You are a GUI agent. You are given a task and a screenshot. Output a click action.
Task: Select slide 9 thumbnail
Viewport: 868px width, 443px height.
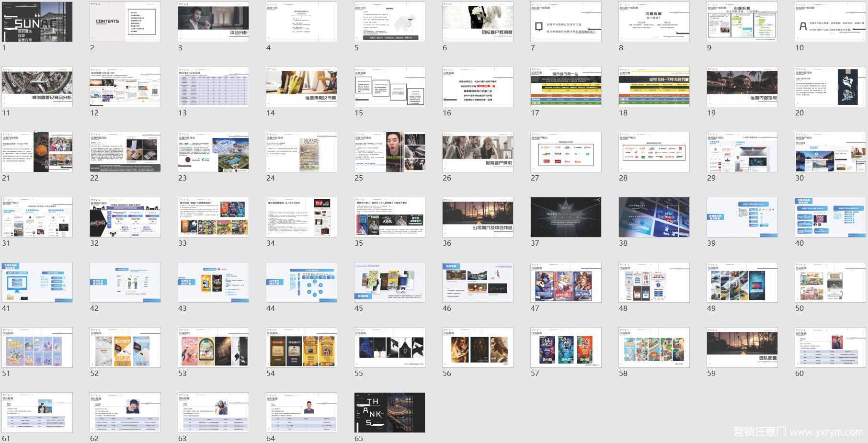click(742, 22)
